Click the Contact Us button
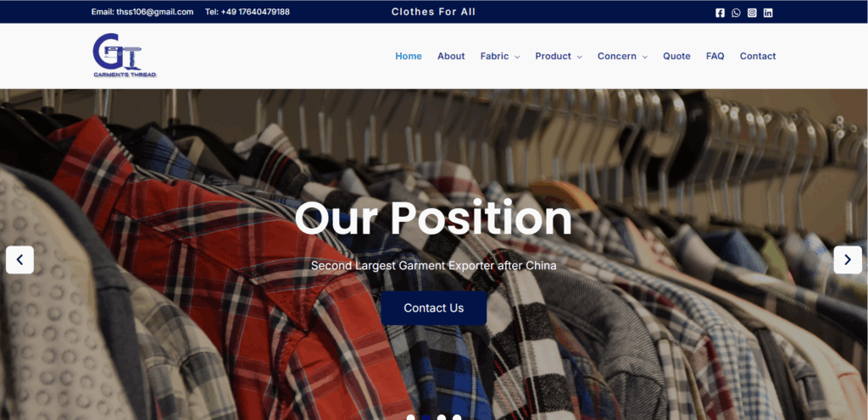 click(433, 308)
